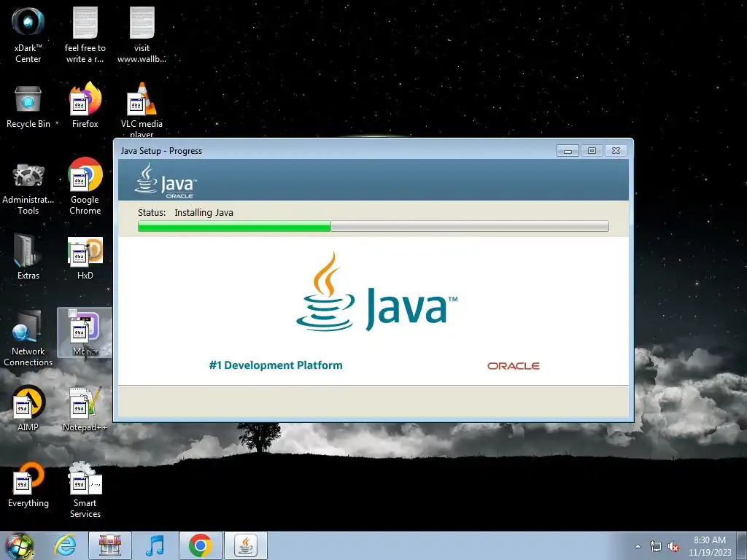The height and width of the screenshot is (560, 747).
Task: Open the xDark Center desktop icon
Action: [28, 34]
